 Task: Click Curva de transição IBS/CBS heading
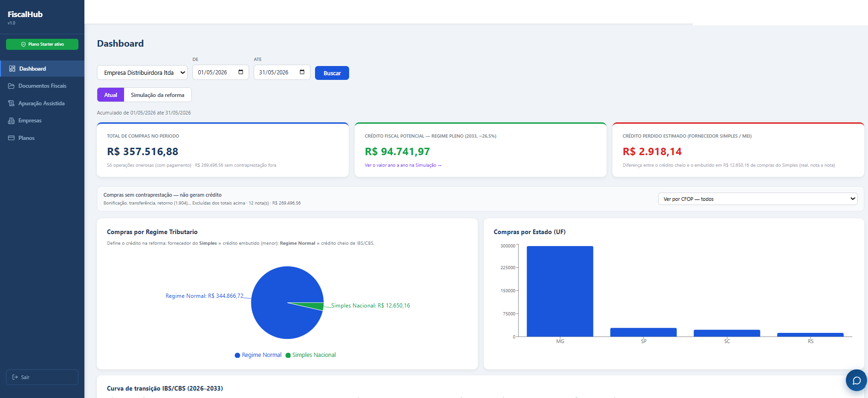165,388
